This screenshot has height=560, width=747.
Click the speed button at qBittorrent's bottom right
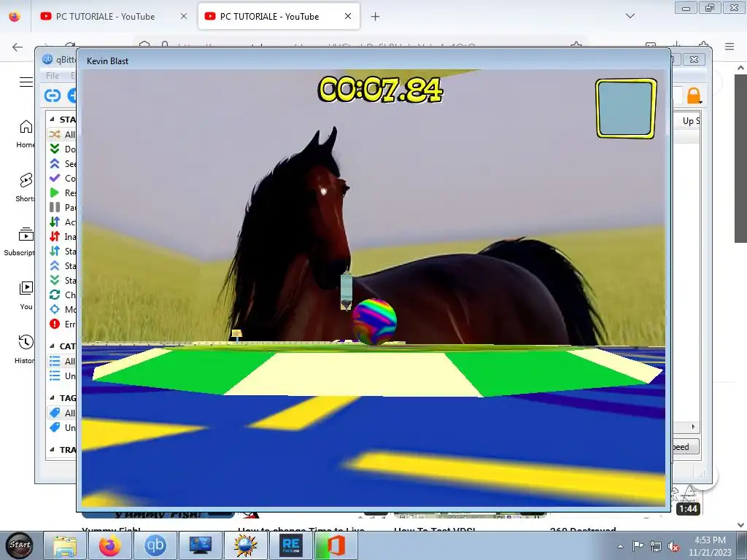(x=685, y=447)
